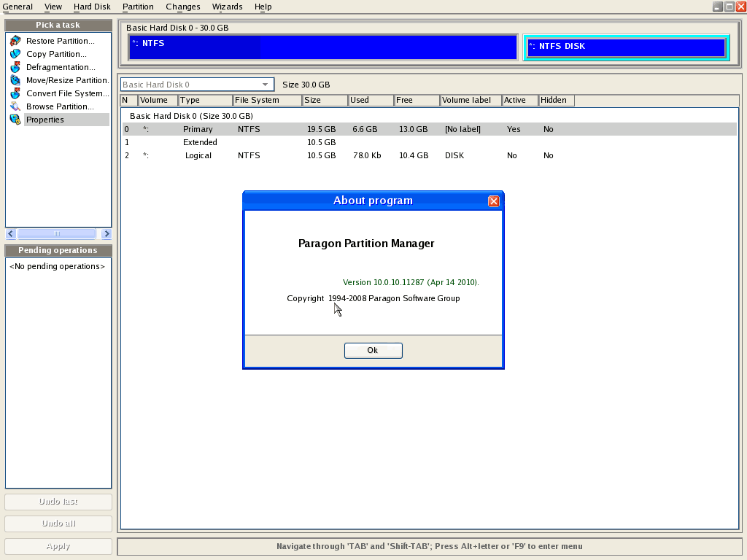Click the '13.0 GB' free value
747x560 pixels.
[413, 129]
